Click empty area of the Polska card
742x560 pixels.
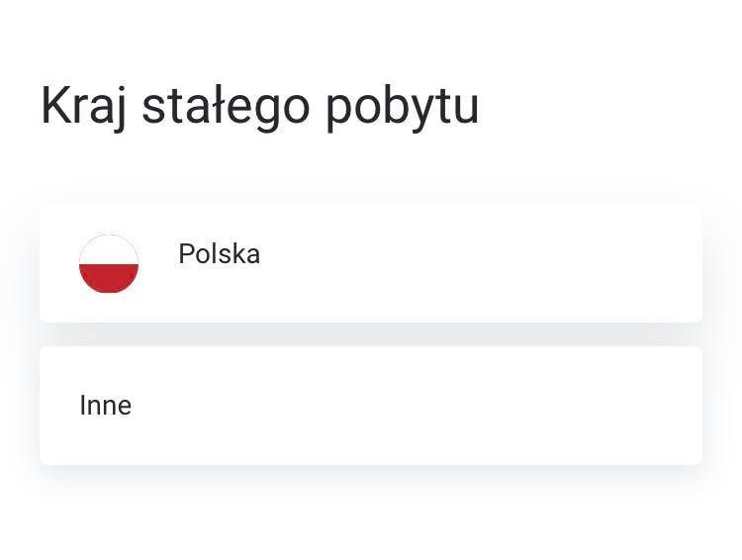[x=473, y=263]
